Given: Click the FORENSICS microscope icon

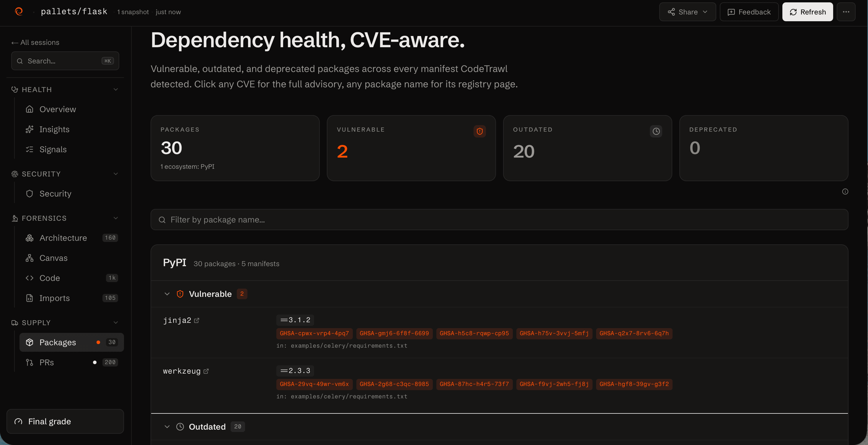Looking at the screenshot, I should [x=14, y=218].
